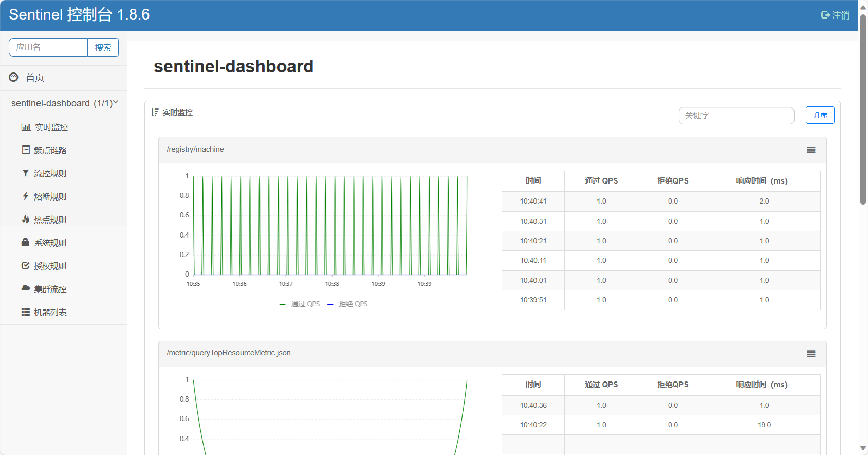Click the 授权规则 check icon
The height and width of the screenshot is (455, 868).
(25, 266)
